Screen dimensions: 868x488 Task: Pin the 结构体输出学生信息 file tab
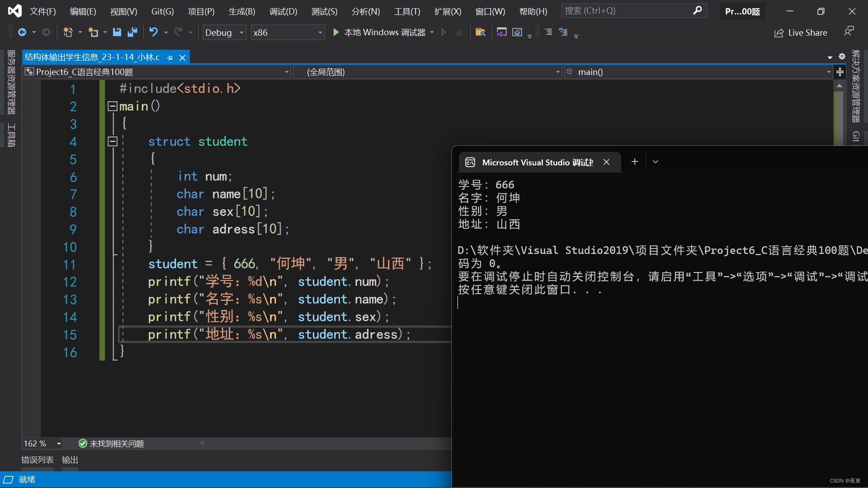pos(170,57)
